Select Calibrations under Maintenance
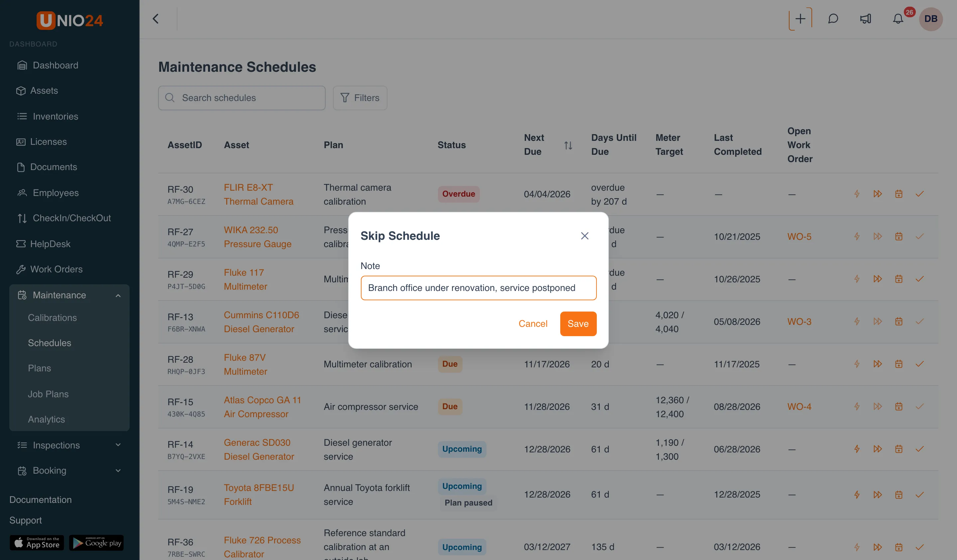The width and height of the screenshot is (957, 560). (53, 318)
